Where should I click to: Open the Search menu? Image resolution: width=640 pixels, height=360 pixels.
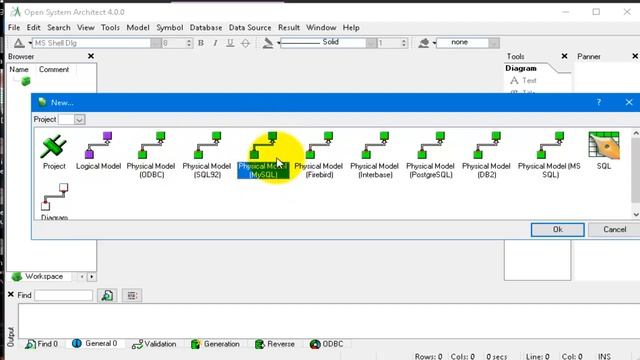tap(59, 28)
